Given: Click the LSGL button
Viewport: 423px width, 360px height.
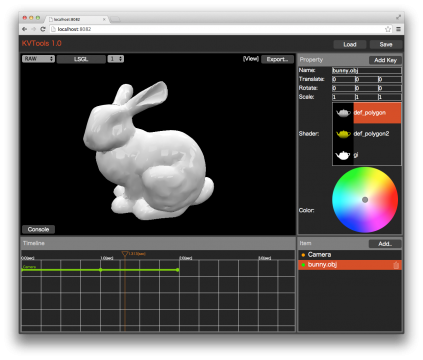Looking at the screenshot, I should click(x=81, y=59).
